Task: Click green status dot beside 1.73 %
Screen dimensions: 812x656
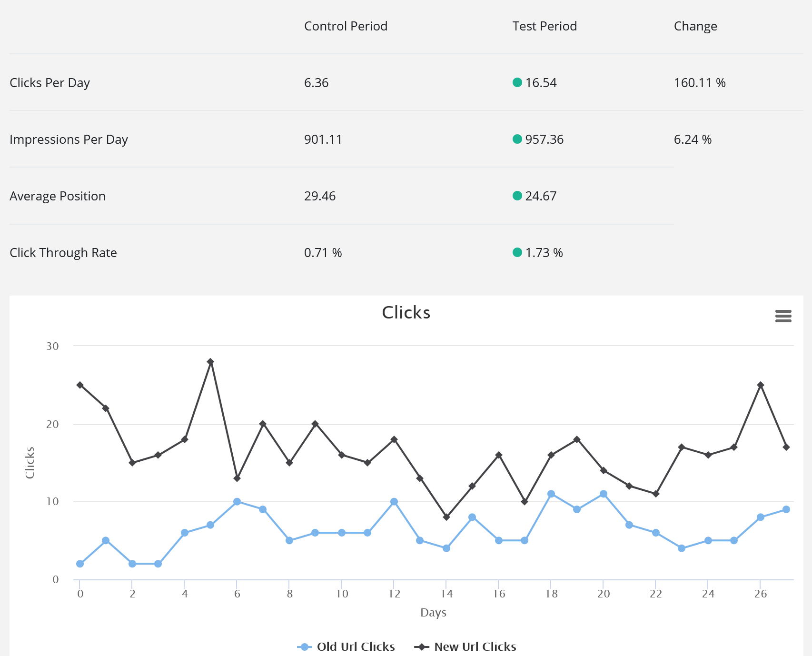Action: pyautogui.click(x=517, y=252)
